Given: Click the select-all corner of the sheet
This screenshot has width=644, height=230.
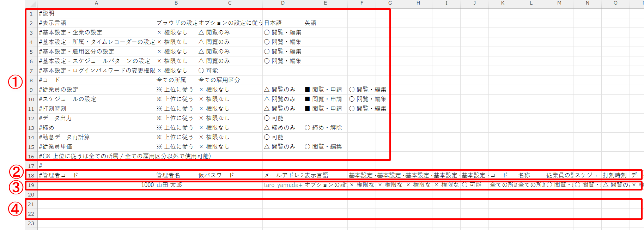Looking at the screenshot, I should [31, 4].
